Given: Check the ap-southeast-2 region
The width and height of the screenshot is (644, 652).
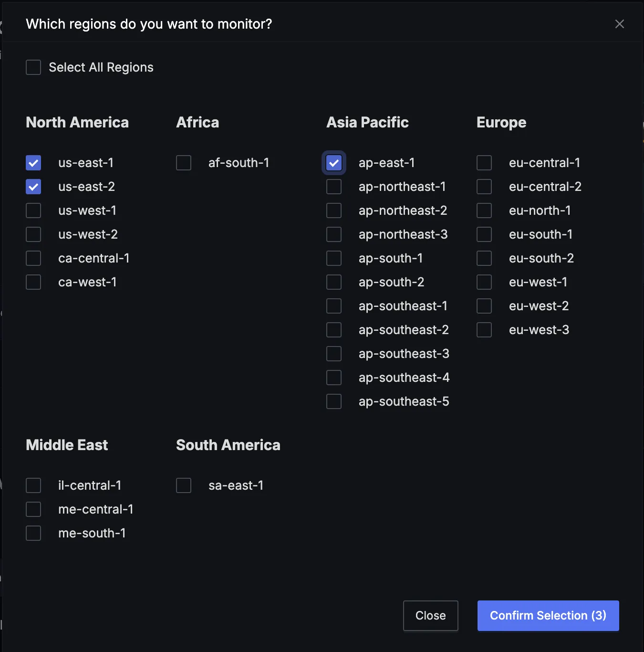Looking at the screenshot, I should 334,330.
